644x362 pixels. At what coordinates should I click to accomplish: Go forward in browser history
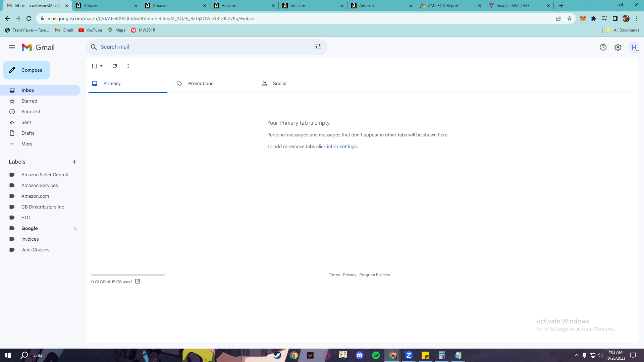[18, 18]
